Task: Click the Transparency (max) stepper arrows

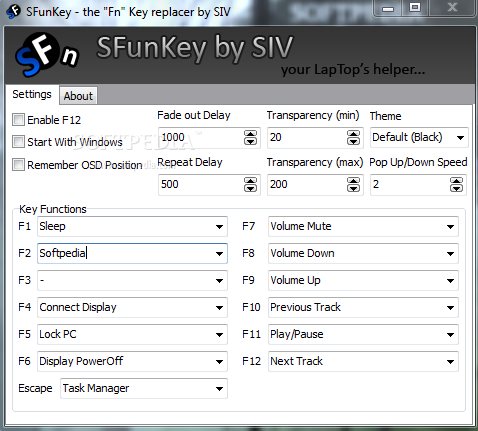Action: 353,184
